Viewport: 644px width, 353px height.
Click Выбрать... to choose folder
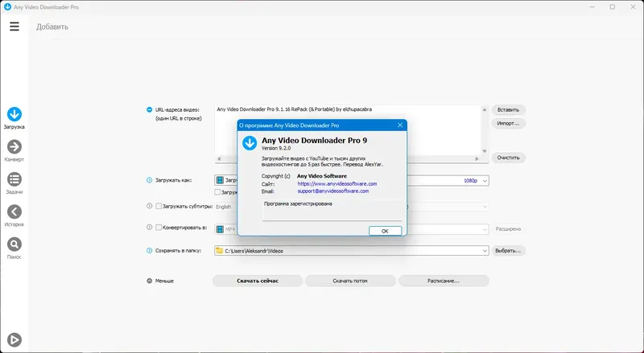509,250
